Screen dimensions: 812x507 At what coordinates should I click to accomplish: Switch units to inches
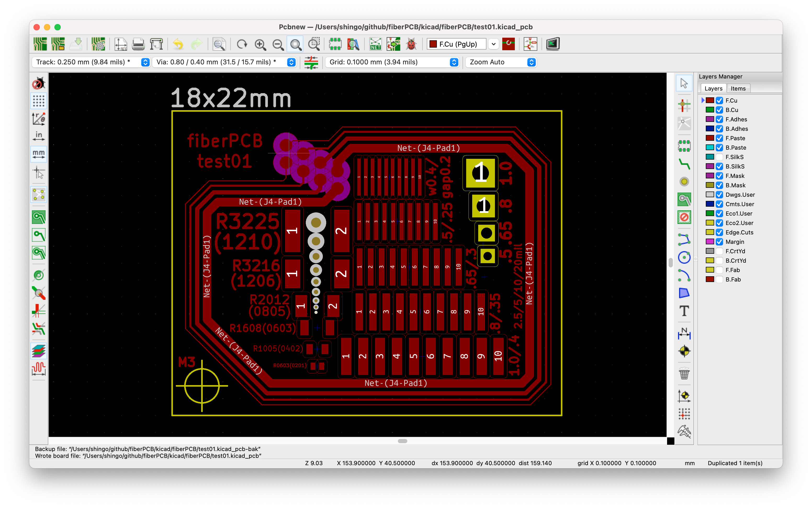tap(38, 136)
